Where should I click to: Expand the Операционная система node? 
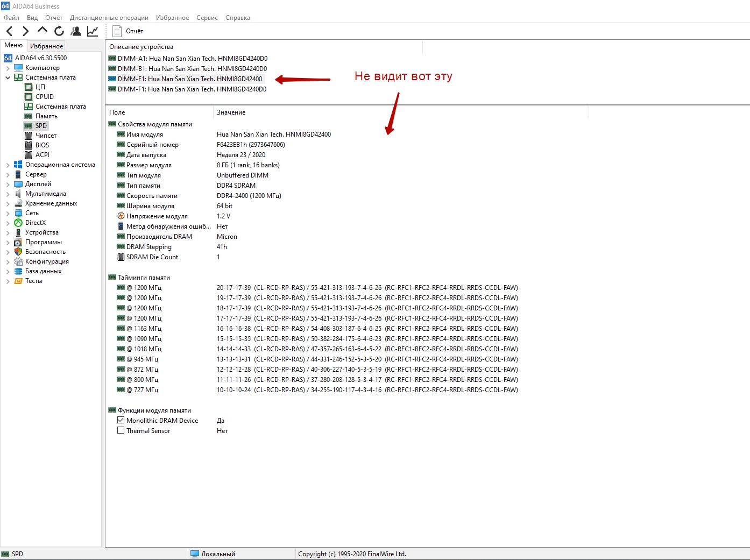(x=8, y=165)
